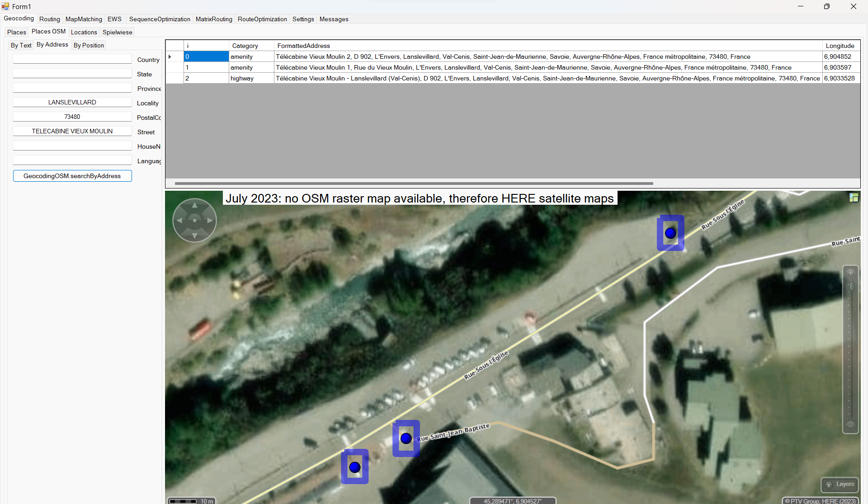The width and height of the screenshot is (868, 504).
Task: Pan map up with navigation arrow
Action: point(195,206)
